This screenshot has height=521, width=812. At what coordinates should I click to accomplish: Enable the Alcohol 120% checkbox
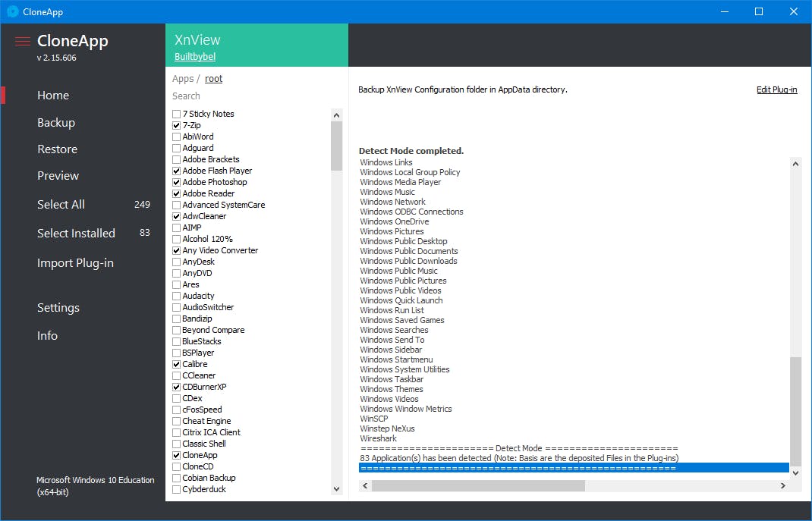[177, 239]
